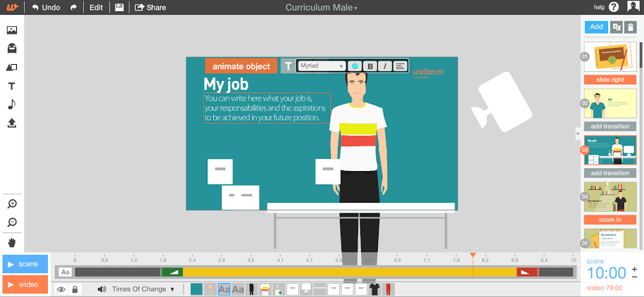Open the Edit menu
This screenshot has width=644, height=297.
coord(96,8)
